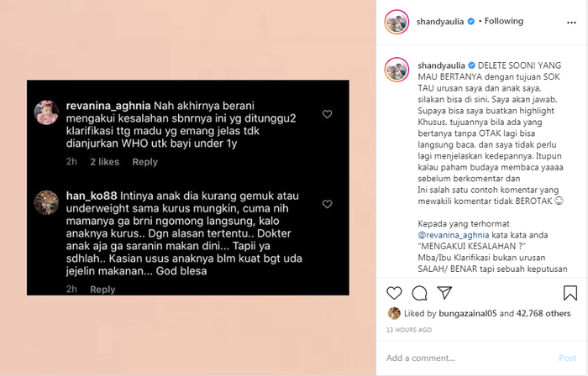Open shandyaulia profile picture in header
Viewport: 588px width, 376px height.
pos(396,22)
